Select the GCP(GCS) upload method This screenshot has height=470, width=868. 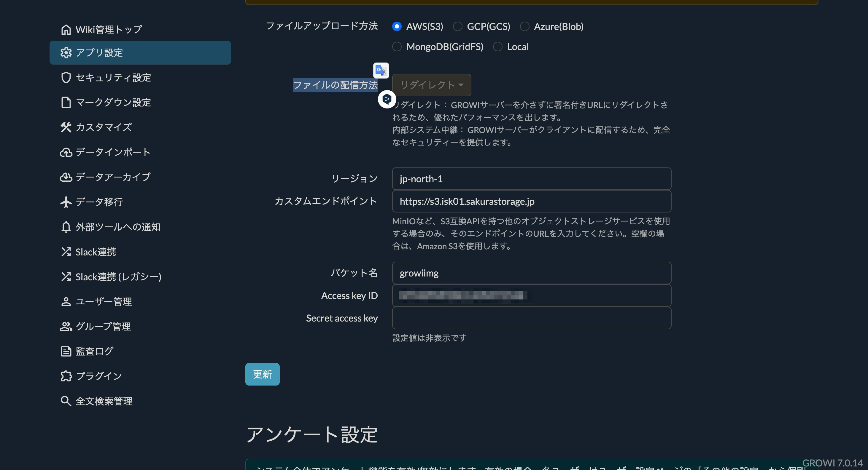point(458,27)
